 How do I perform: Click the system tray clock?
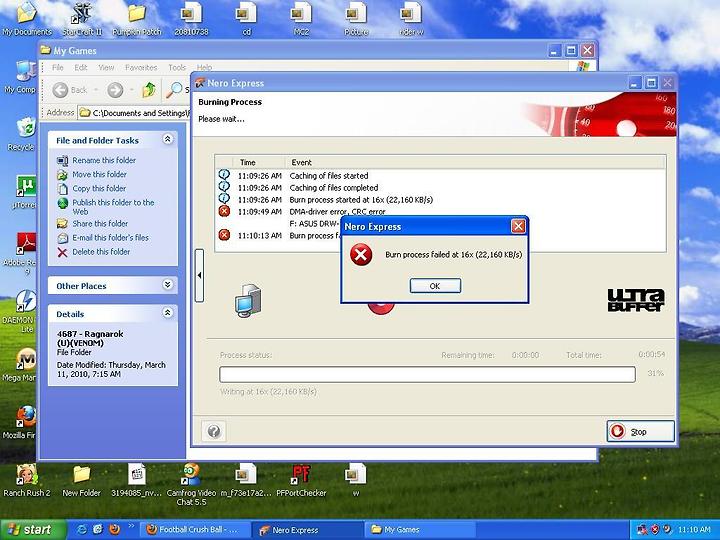(x=694, y=530)
